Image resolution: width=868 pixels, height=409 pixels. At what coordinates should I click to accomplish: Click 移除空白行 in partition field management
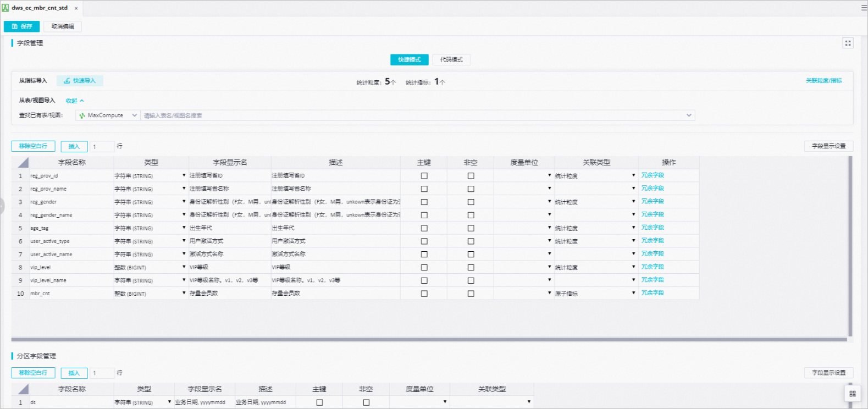click(33, 373)
